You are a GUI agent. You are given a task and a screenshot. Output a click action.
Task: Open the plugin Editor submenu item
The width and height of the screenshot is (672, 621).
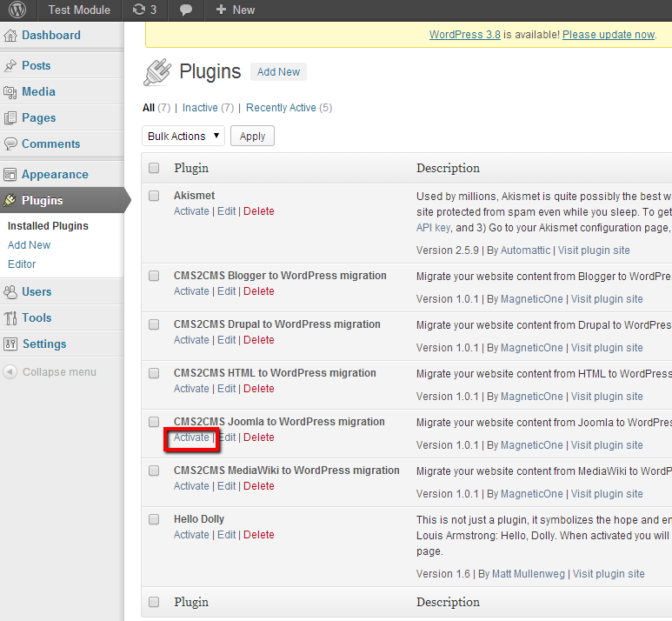tap(22, 264)
